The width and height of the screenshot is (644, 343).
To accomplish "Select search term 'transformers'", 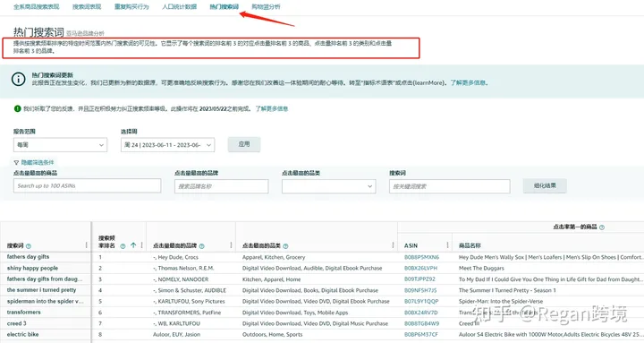I will [24, 313].
